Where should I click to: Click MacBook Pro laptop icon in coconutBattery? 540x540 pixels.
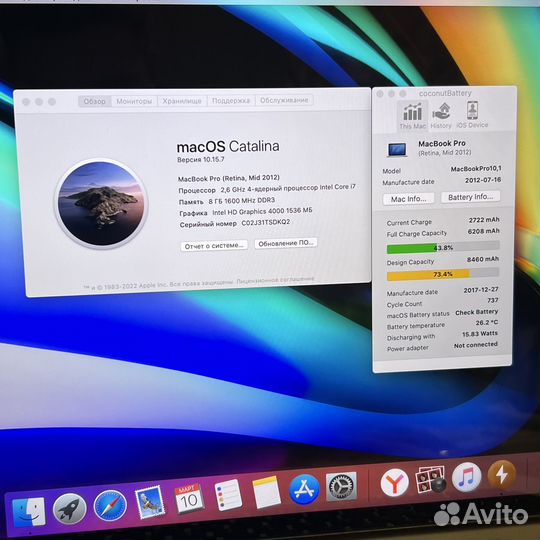[x=397, y=149]
